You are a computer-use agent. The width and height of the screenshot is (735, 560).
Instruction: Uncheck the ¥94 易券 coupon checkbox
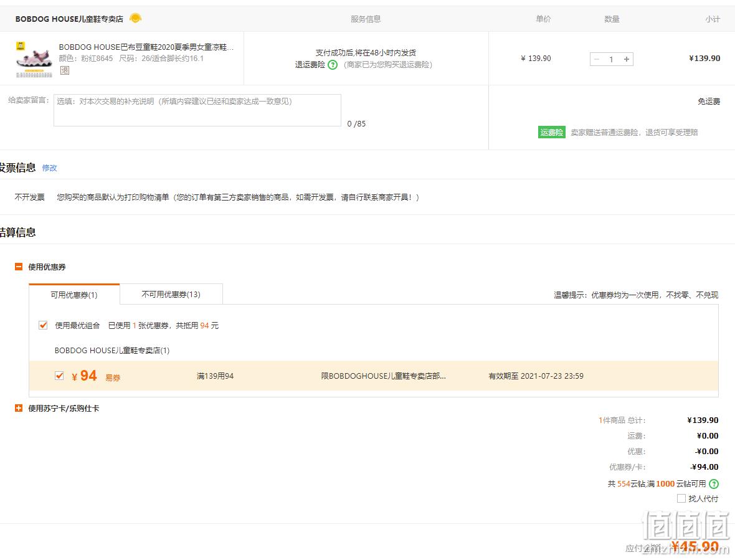(x=59, y=376)
